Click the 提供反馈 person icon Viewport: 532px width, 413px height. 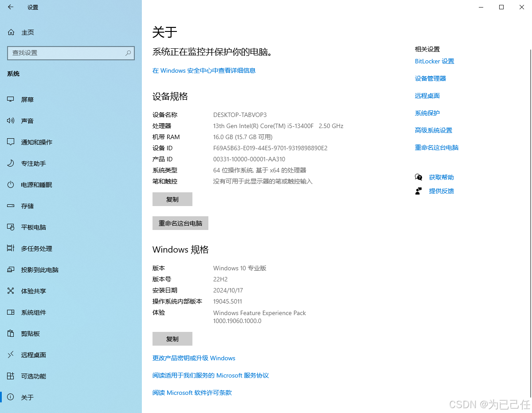[419, 191]
